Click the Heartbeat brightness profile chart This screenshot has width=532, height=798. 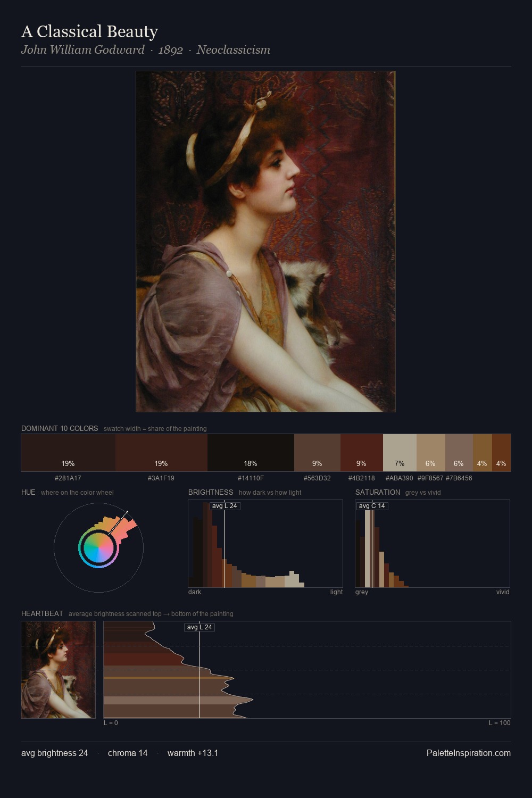click(307, 670)
